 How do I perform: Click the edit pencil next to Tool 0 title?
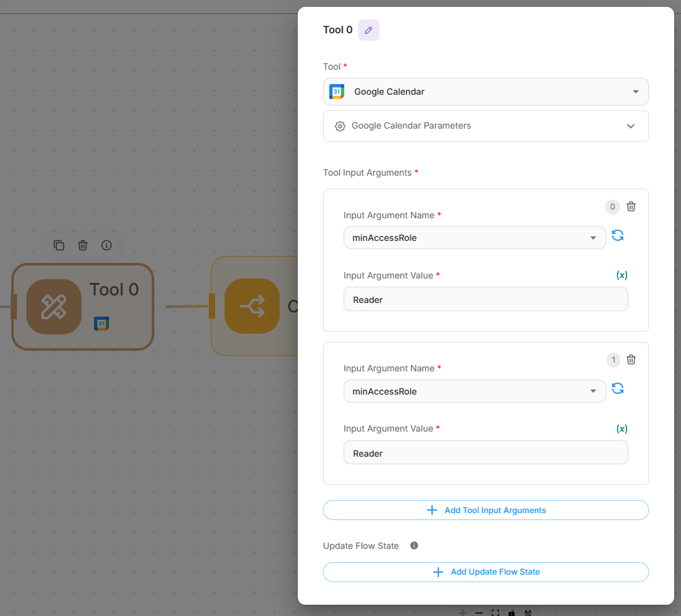point(369,30)
